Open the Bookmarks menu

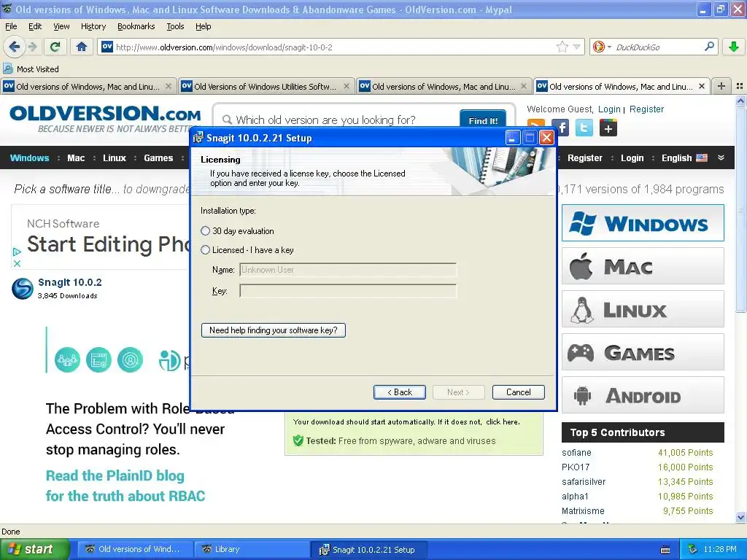click(136, 26)
